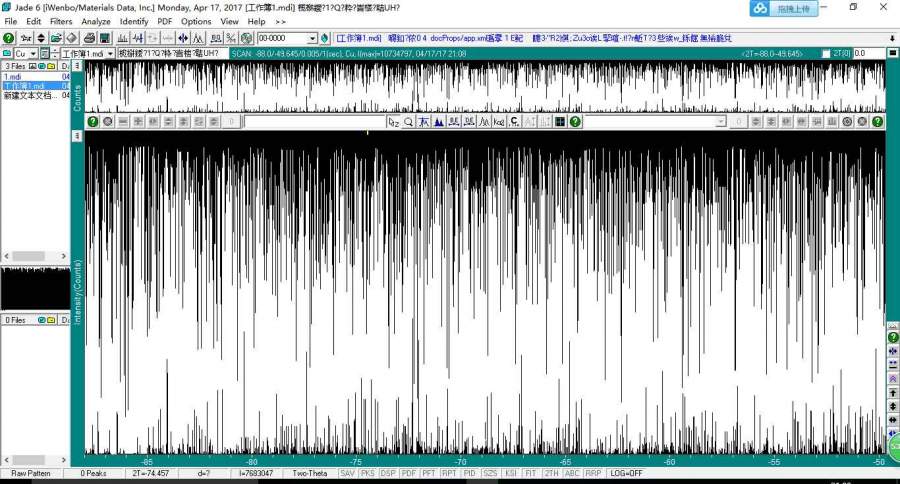Click the profile fitting peaks icon
Image resolution: width=900 pixels, height=484 pixels.
pyautogui.click(x=198, y=38)
